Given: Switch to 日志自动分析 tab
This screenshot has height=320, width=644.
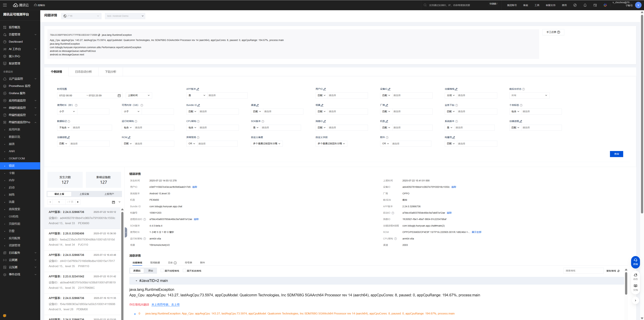Looking at the screenshot, I should click(x=84, y=72).
